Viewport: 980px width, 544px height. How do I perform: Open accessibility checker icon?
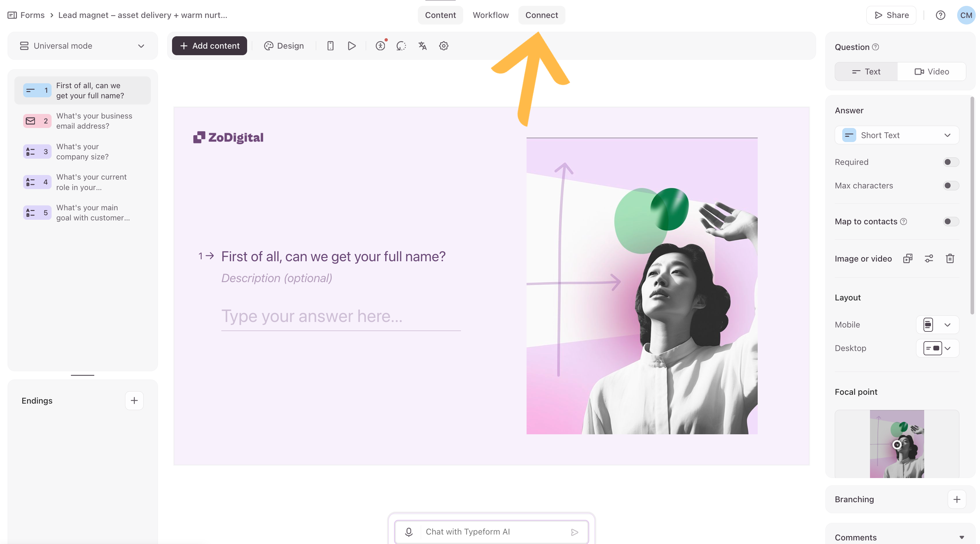pyautogui.click(x=380, y=46)
